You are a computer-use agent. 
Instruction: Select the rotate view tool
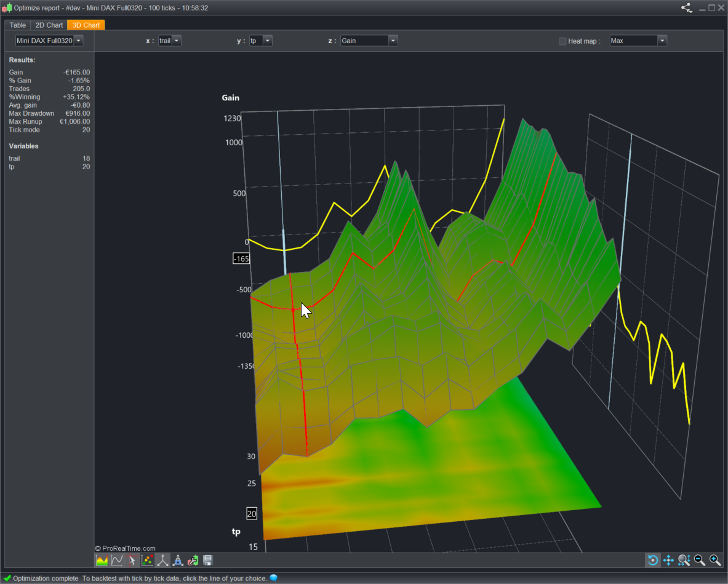tap(653, 560)
